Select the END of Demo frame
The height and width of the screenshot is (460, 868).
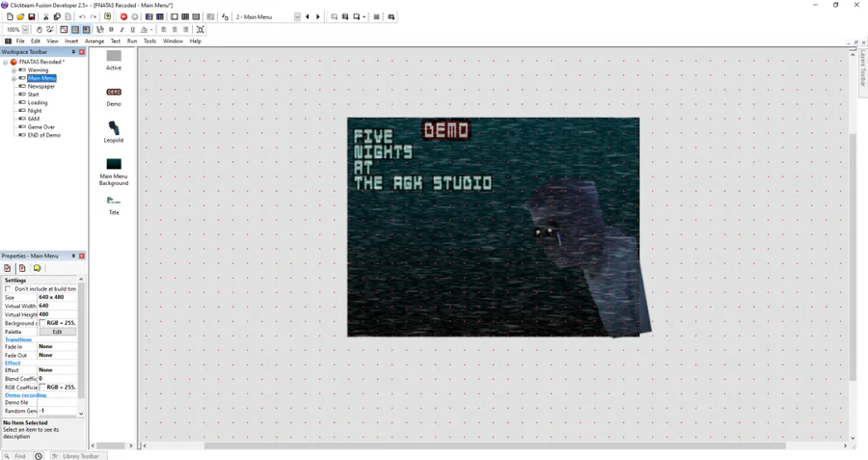(x=43, y=135)
